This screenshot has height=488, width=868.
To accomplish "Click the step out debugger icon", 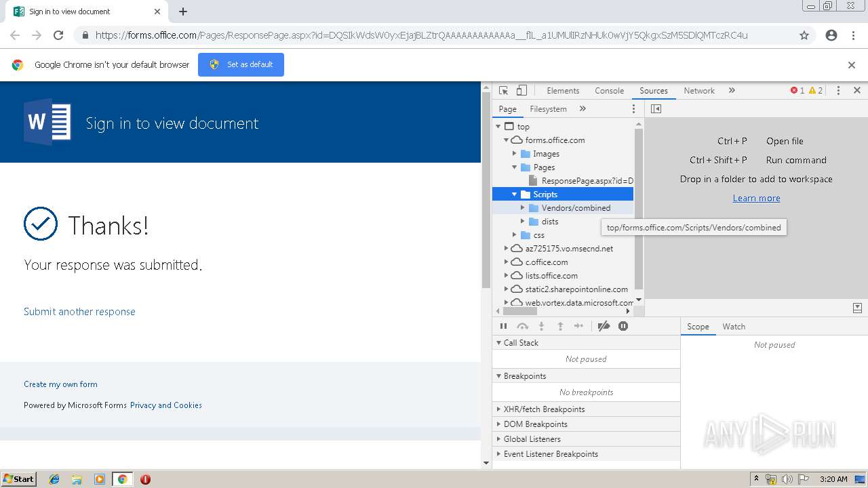I will 560,326.
